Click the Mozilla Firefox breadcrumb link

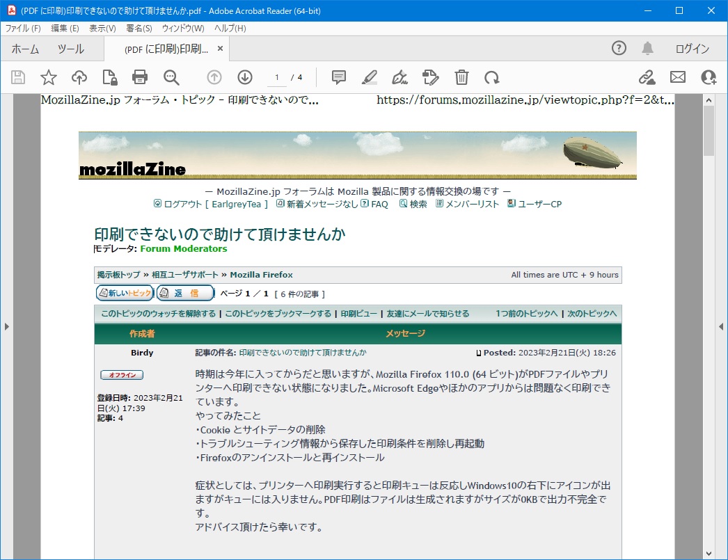pos(262,275)
